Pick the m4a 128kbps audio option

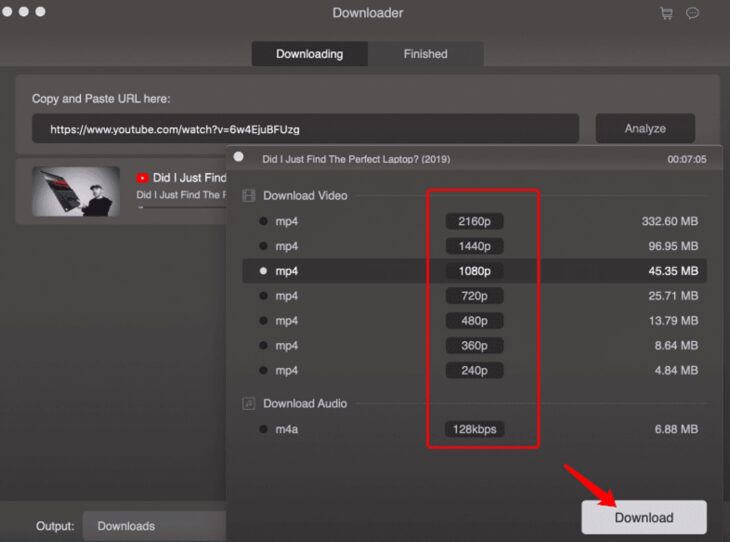(263, 429)
